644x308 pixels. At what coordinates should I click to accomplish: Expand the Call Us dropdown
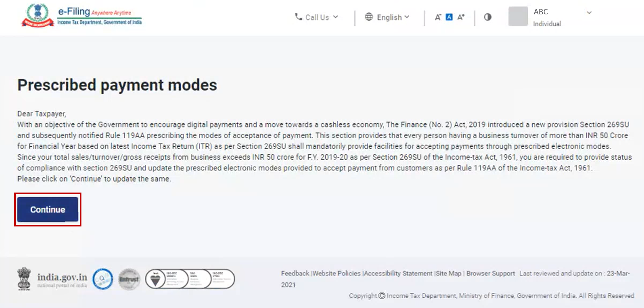[x=317, y=17]
